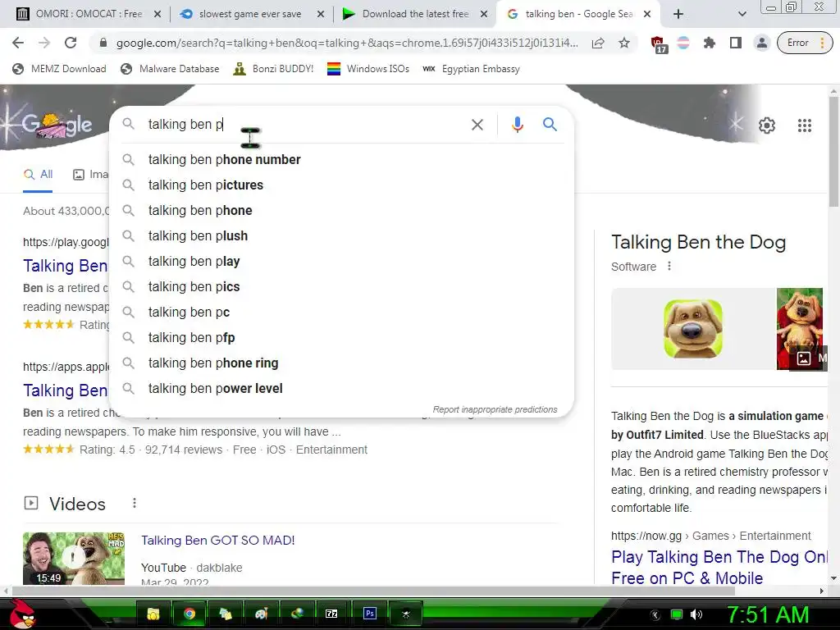Click the 7:51 AM taskbar clock
The width and height of the screenshot is (840, 630).
point(768,614)
